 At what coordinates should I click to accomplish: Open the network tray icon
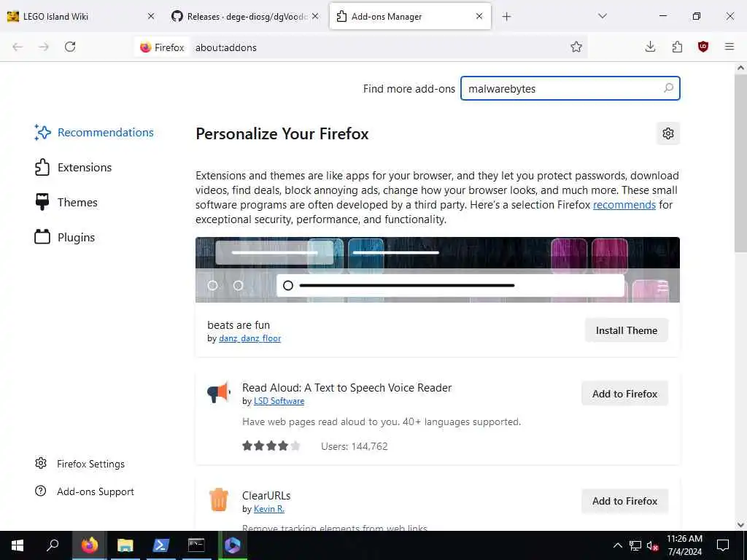coord(635,545)
